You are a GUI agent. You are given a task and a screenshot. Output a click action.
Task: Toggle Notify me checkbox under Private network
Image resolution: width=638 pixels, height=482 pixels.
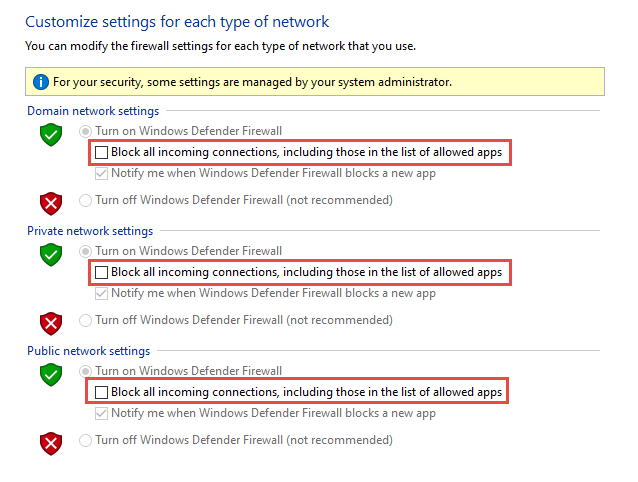point(101,293)
